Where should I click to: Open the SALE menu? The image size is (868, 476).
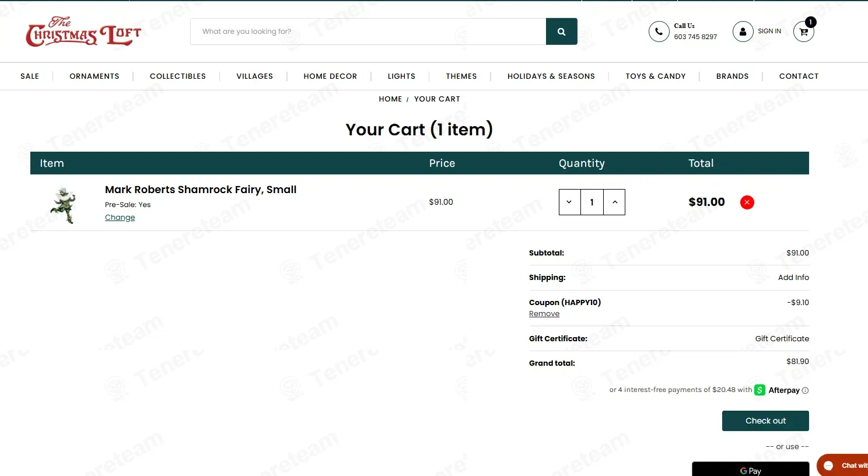pyautogui.click(x=30, y=76)
